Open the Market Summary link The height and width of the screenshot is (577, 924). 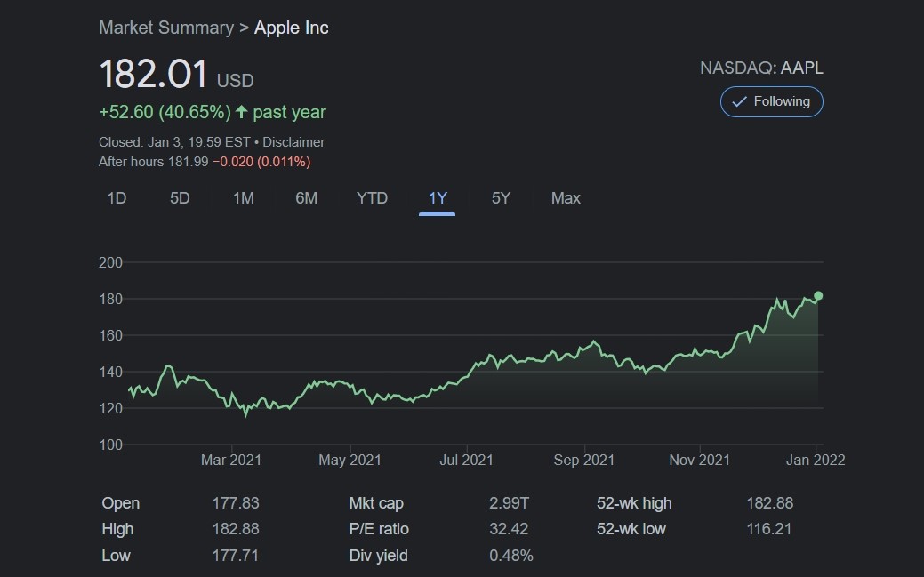(166, 28)
